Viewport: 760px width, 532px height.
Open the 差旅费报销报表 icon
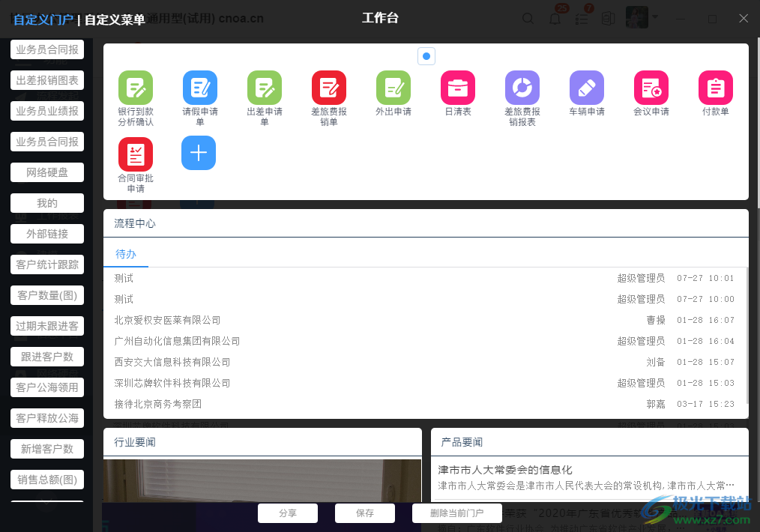tap(522, 88)
